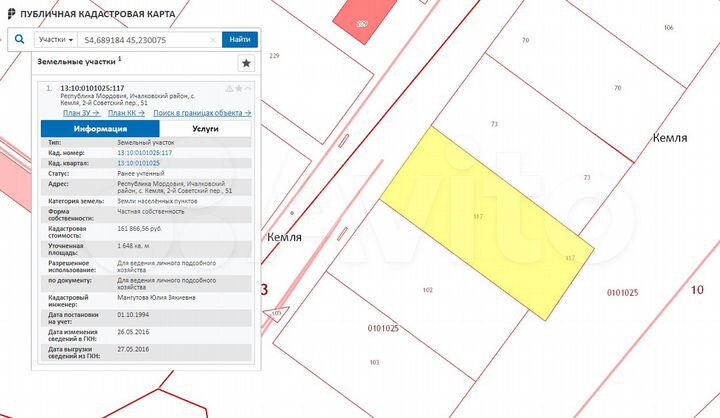
Task: Follow the Поиск в границах объекта link
Action: [202, 113]
